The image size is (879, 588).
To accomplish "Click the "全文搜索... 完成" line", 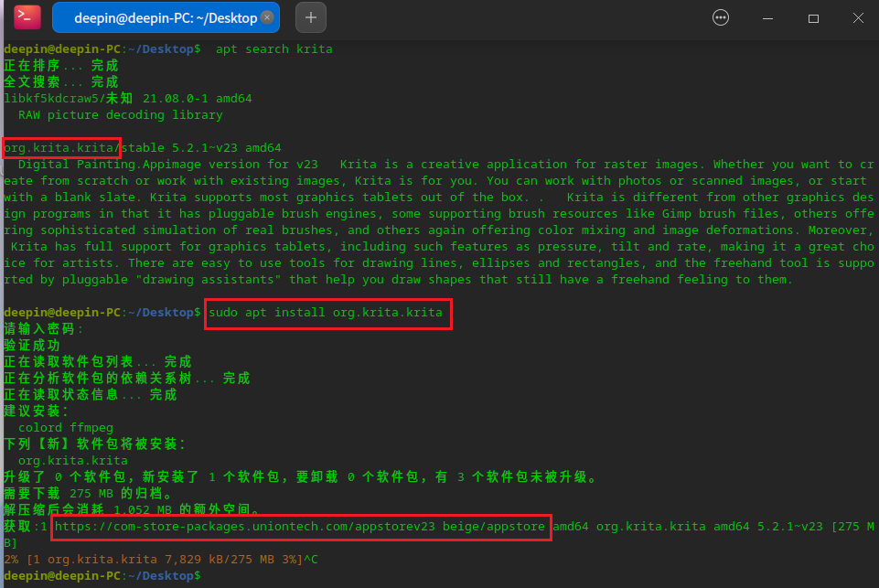I will point(61,81).
